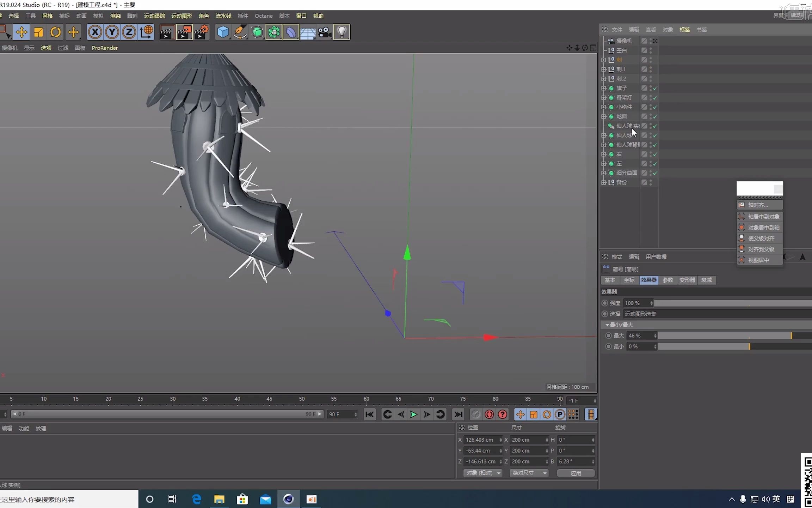Screen dimensions: 812x508
Task: Collapse the 最小/最大 section
Action: [607, 325]
